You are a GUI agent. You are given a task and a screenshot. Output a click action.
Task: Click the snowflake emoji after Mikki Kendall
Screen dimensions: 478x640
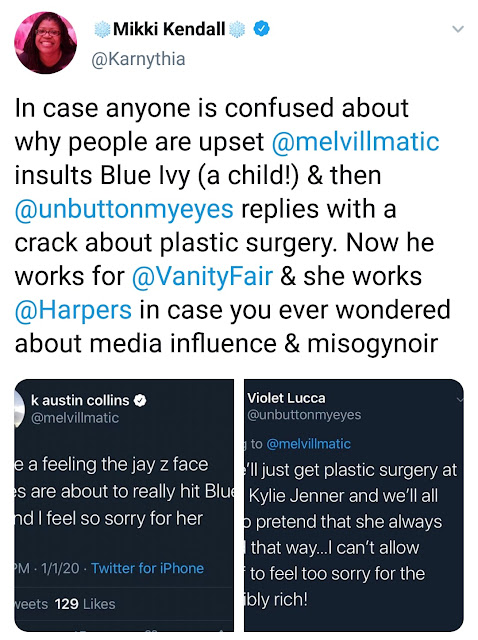pos(237,29)
